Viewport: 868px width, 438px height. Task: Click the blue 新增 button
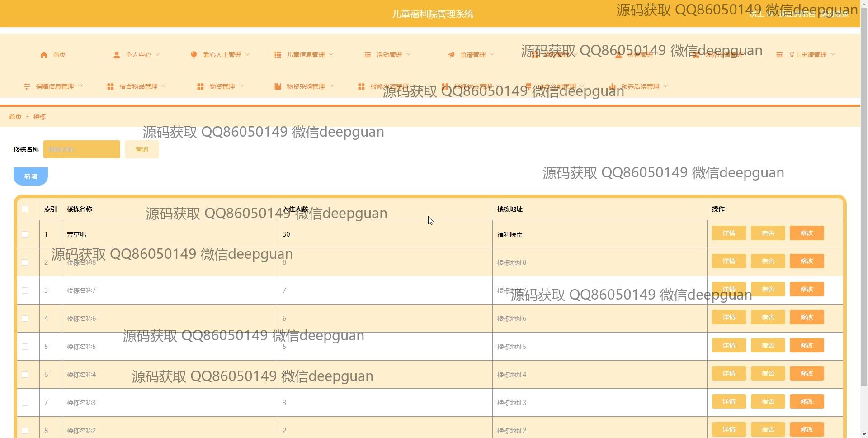coord(31,176)
